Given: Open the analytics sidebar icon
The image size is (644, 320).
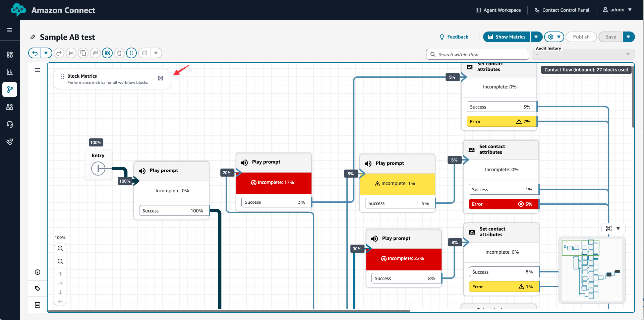Looking at the screenshot, I should 10,72.
